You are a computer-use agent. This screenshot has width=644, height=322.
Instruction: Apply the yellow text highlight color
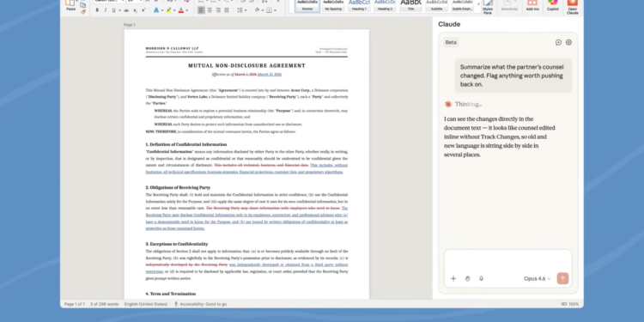169,10
